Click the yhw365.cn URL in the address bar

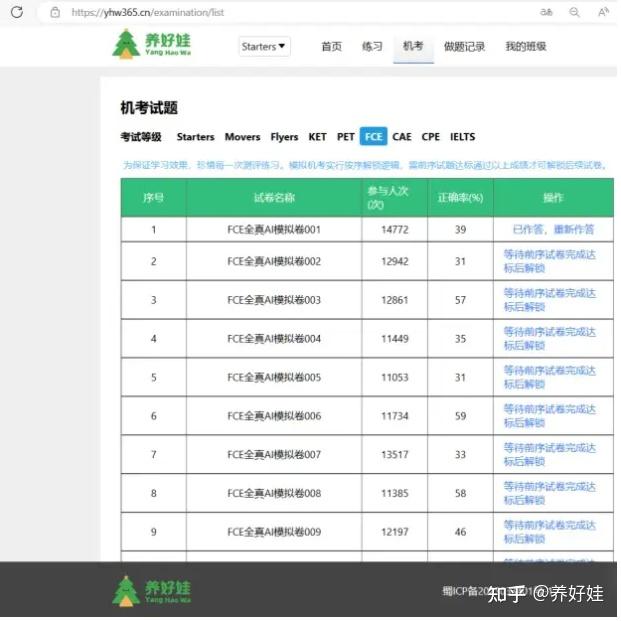tap(148, 13)
